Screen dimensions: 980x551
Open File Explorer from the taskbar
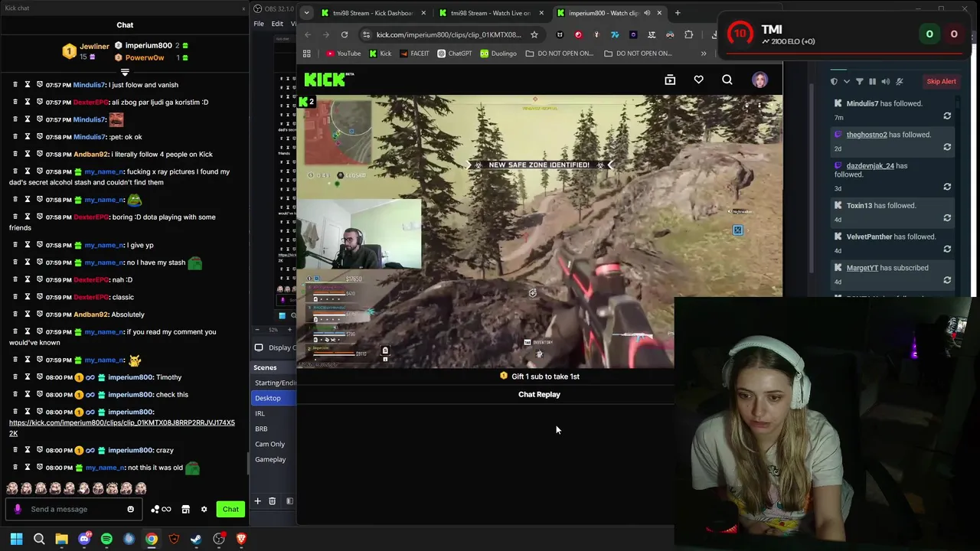[61, 539]
